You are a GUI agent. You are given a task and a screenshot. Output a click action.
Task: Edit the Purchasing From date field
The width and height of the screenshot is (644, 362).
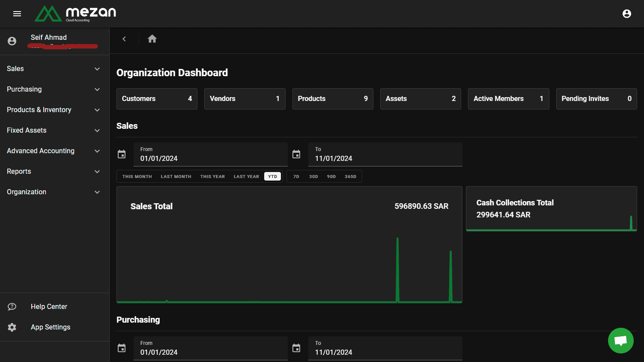tap(211, 348)
